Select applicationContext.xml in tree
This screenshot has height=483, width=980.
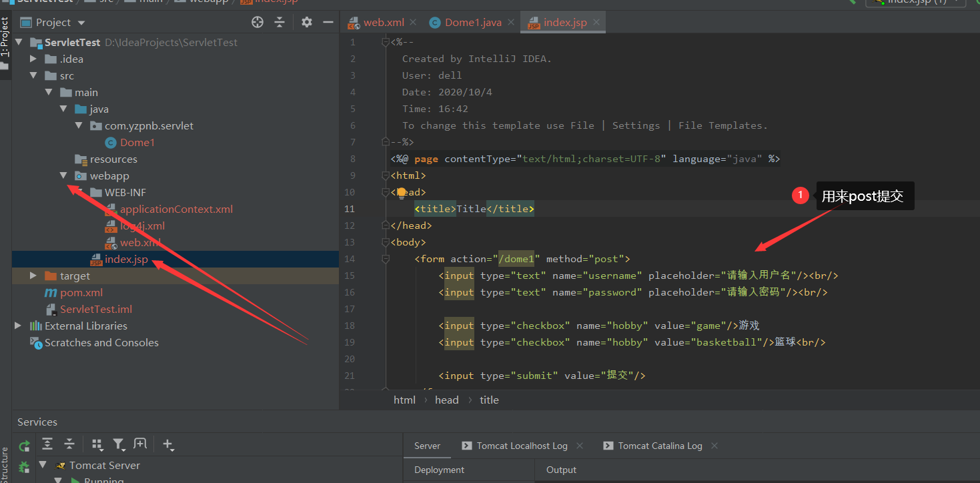pyautogui.click(x=175, y=209)
